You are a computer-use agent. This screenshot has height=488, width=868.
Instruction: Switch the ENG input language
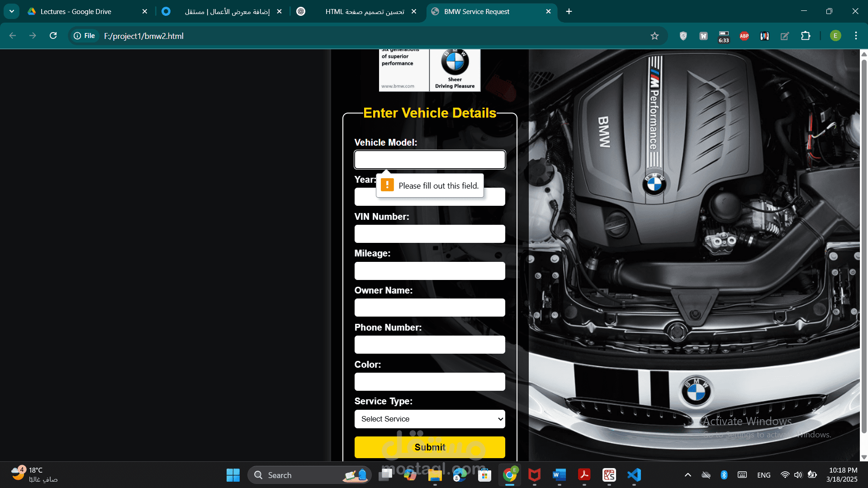[x=764, y=475]
